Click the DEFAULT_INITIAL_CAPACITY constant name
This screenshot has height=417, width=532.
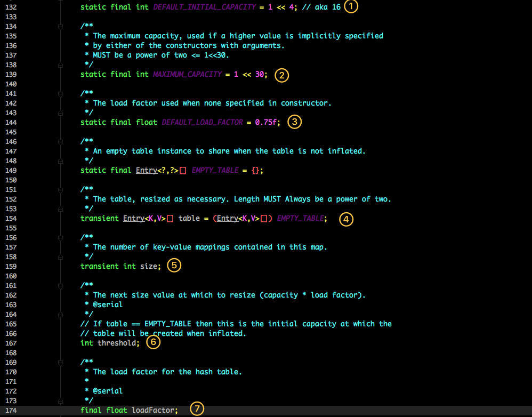(205, 7)
